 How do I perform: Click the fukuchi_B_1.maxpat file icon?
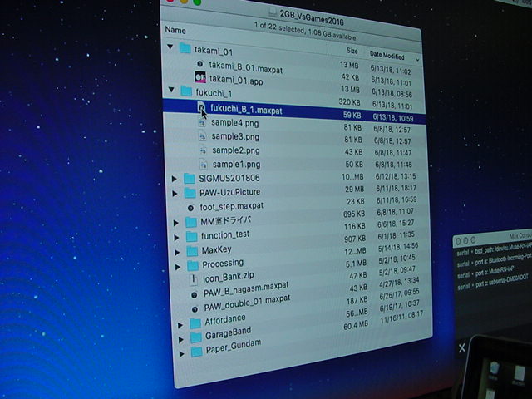[201, 107]
